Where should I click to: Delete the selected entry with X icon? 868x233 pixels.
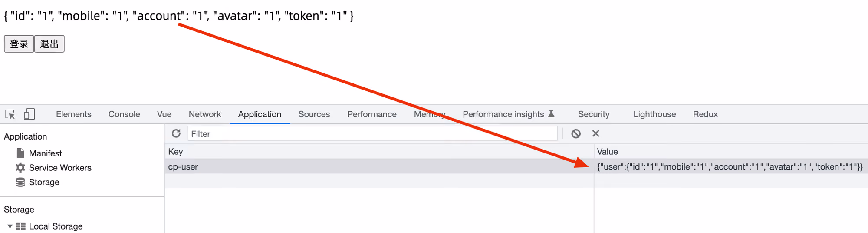pos(596,133)
